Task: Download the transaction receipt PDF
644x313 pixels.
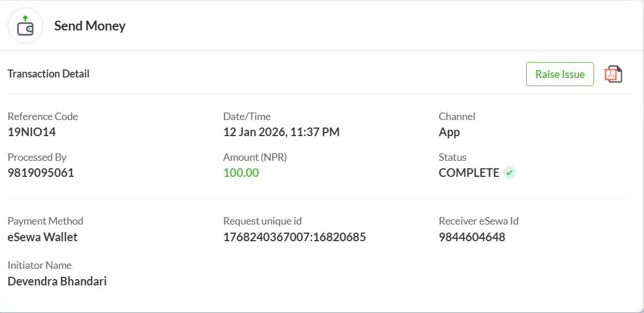Action: (613, 74)
